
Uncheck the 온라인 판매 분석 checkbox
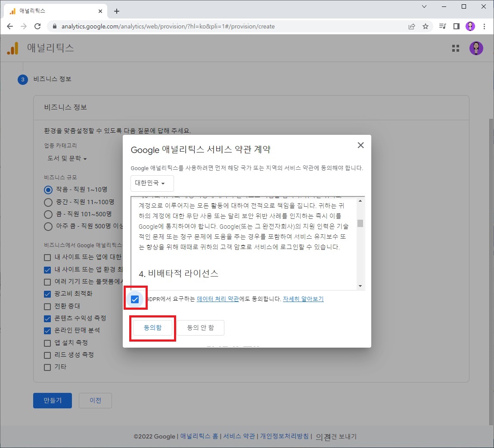[x=47, y=331]
